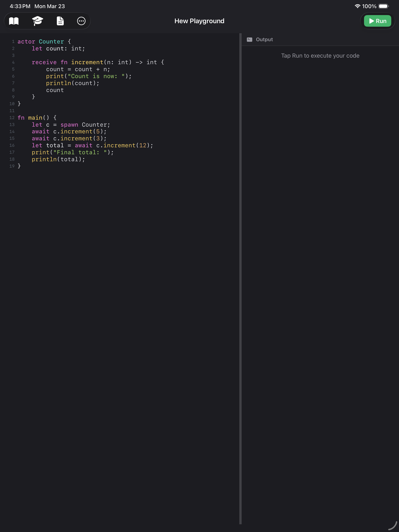Click the terminal icon beside Output
This screenshot has width=399, height=532.
(x=249, y=40)
